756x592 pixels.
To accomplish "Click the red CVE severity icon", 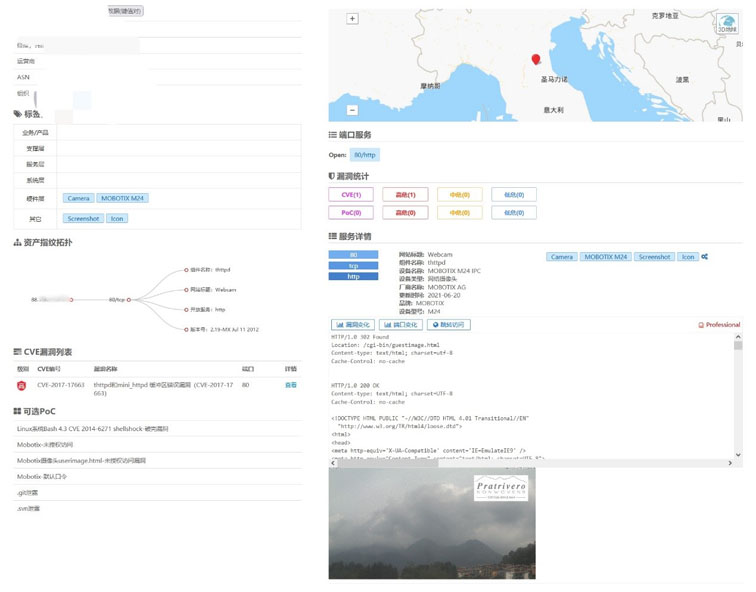I will click(x=22, y=385).
